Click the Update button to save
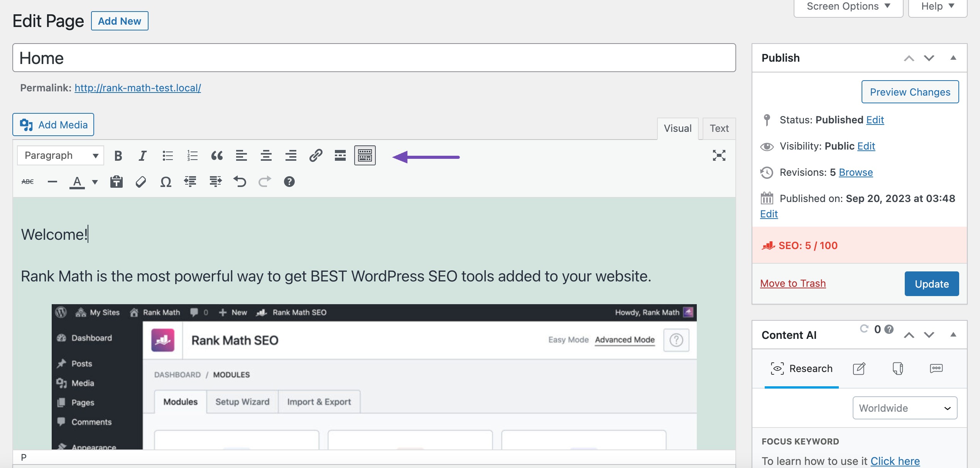980x468 pixels. point(932,284)
